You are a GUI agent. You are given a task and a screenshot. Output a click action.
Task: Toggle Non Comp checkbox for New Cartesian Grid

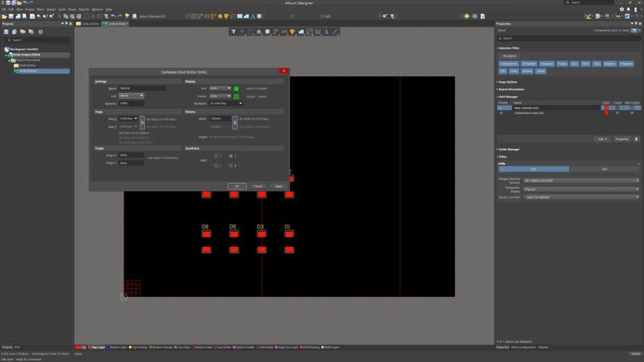point(632,108)
